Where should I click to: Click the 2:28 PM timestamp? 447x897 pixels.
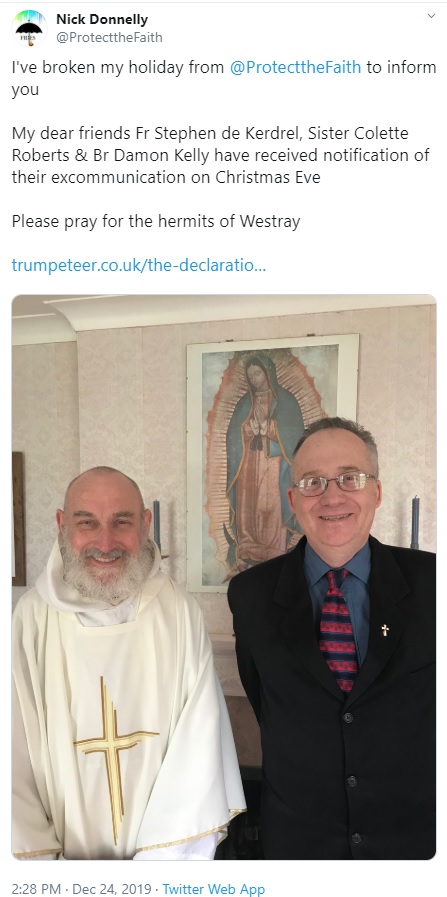36,889
